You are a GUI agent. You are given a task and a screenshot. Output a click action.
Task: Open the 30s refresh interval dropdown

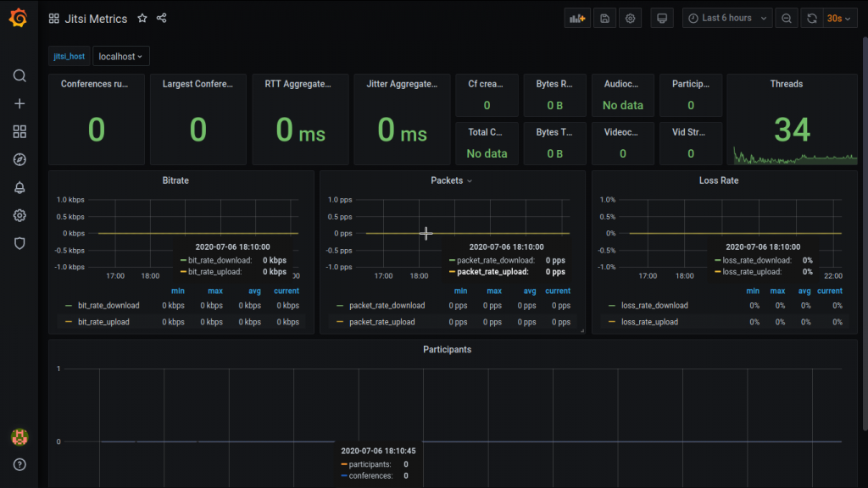pyautogui.click(x=839, y=19)
